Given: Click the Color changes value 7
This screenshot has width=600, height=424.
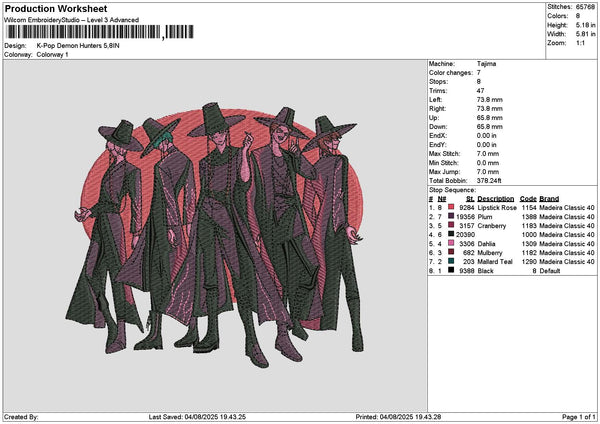Looking at the screenshot, I should (x=479, y=73).
